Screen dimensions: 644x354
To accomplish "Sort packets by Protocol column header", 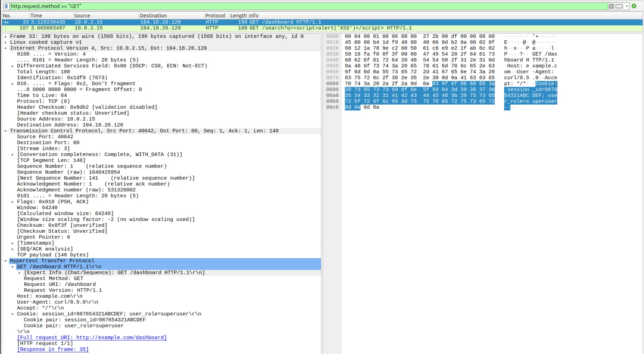I will 215,16.
